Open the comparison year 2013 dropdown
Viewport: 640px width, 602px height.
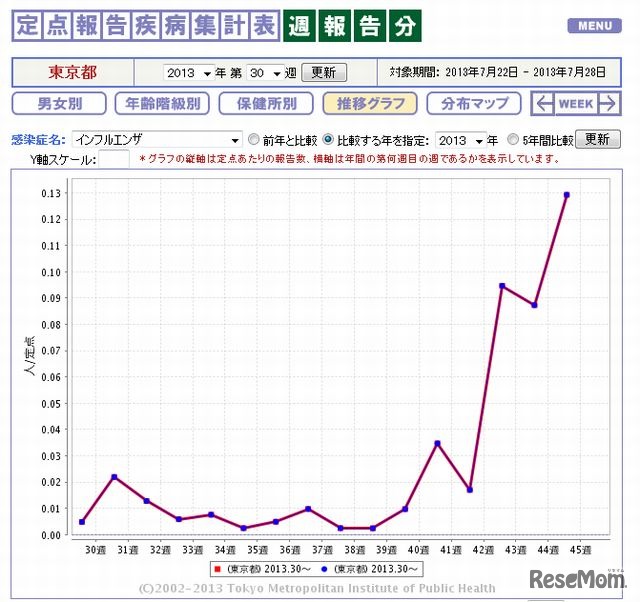(x=461, y=140)
